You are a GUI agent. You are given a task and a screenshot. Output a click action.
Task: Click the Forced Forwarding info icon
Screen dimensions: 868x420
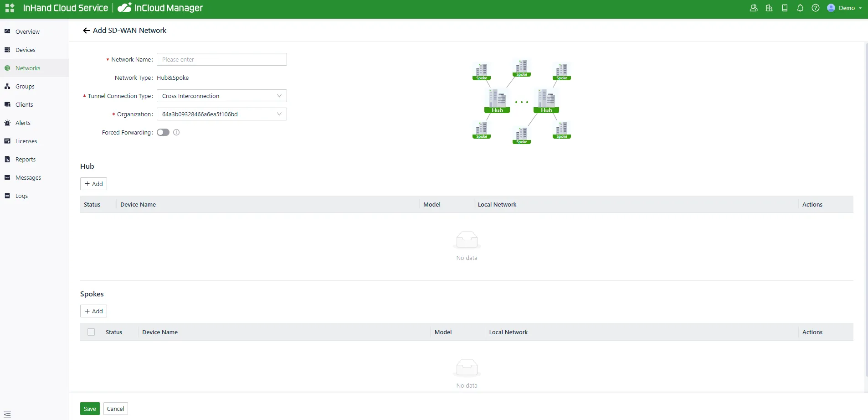(x=176, y=132)
